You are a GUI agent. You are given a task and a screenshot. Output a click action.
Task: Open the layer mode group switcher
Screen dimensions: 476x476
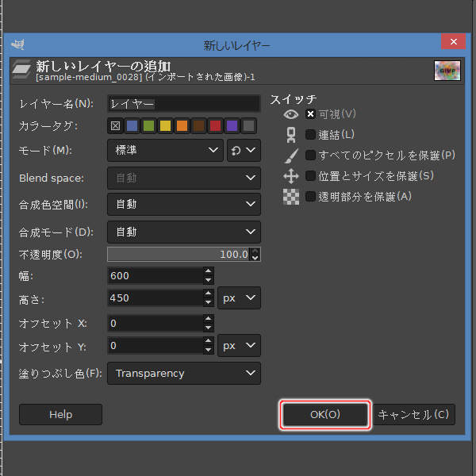point(244,150)
